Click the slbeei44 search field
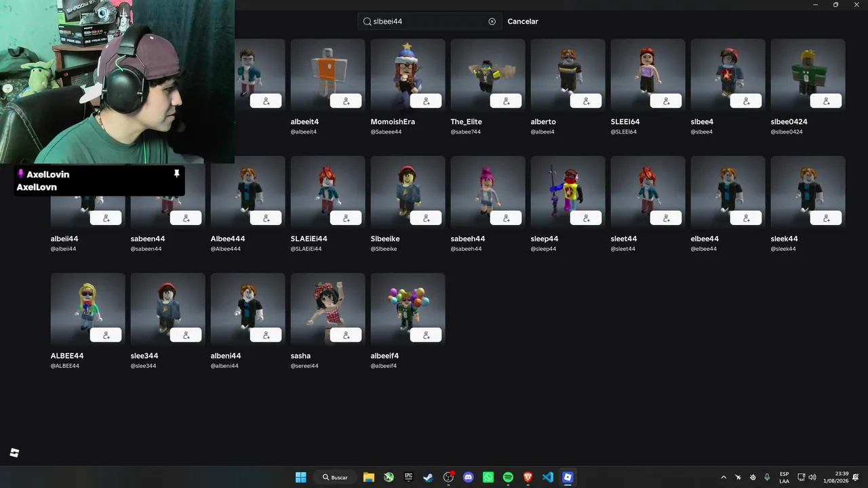 [430, 22]
